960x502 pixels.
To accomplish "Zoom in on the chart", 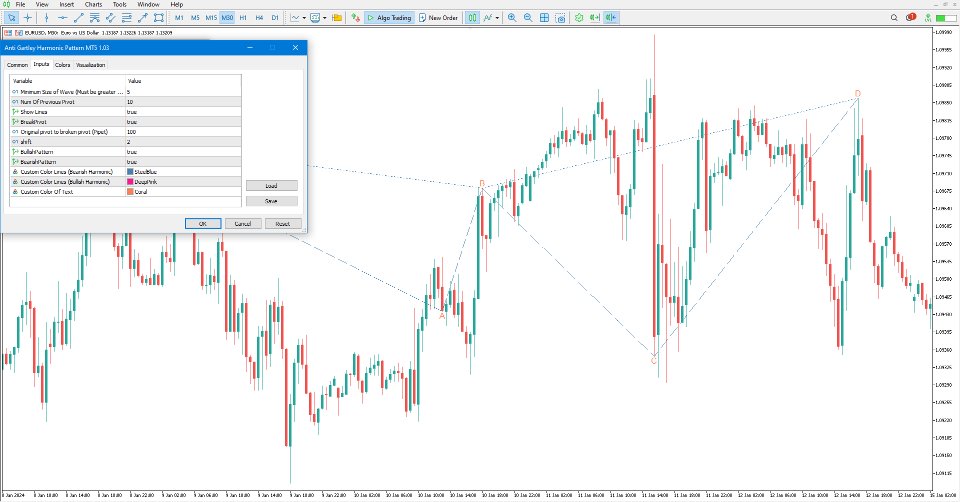I will (512, 18).
